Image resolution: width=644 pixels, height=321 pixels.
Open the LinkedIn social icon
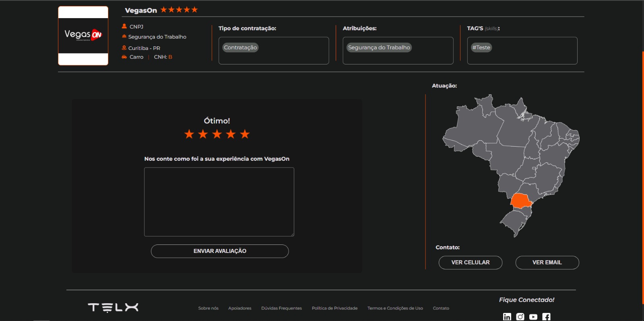[507, 317]
